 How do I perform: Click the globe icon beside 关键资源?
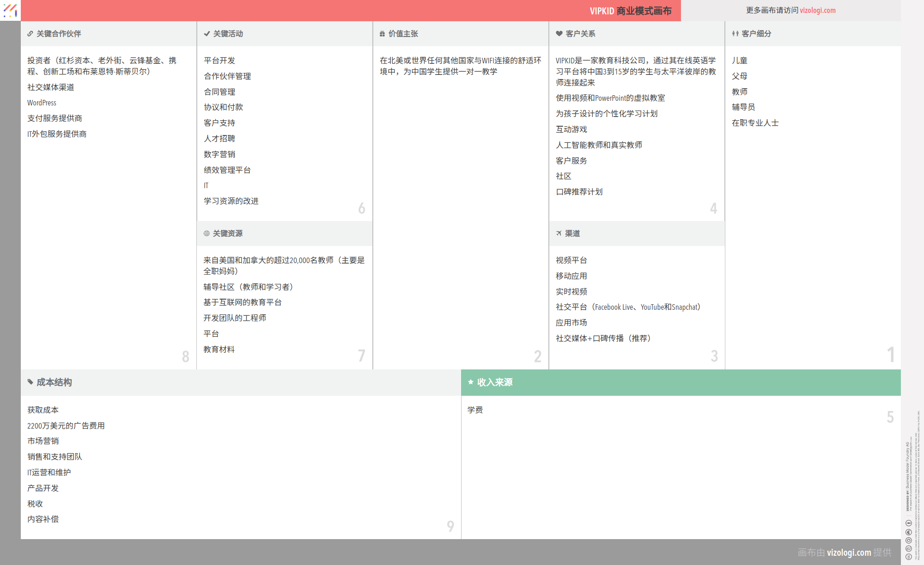207,233
